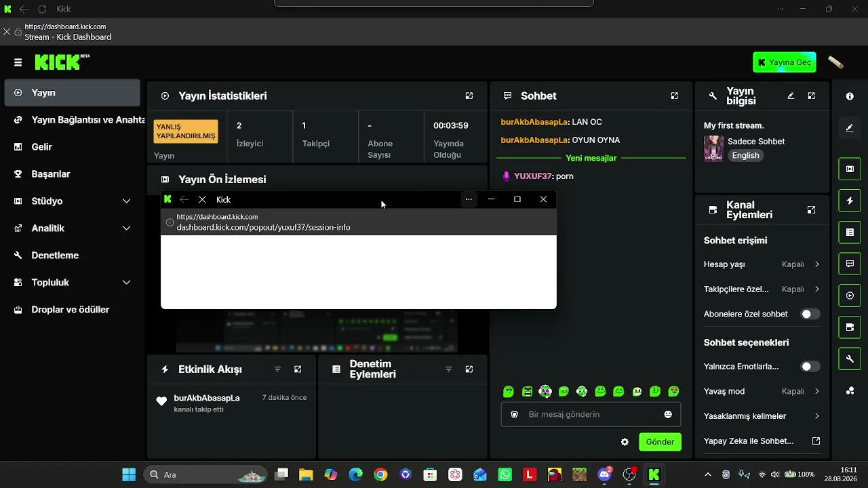
Task: Toggle the wrench stream info widget in the right rail
Action: pos(850,359)
